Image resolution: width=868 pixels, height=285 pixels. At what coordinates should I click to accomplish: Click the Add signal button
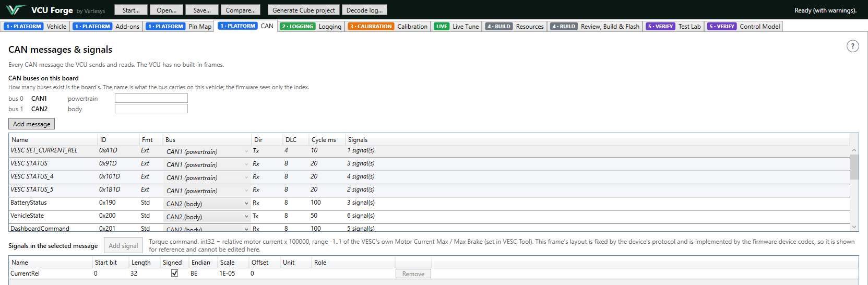(123, 245)
